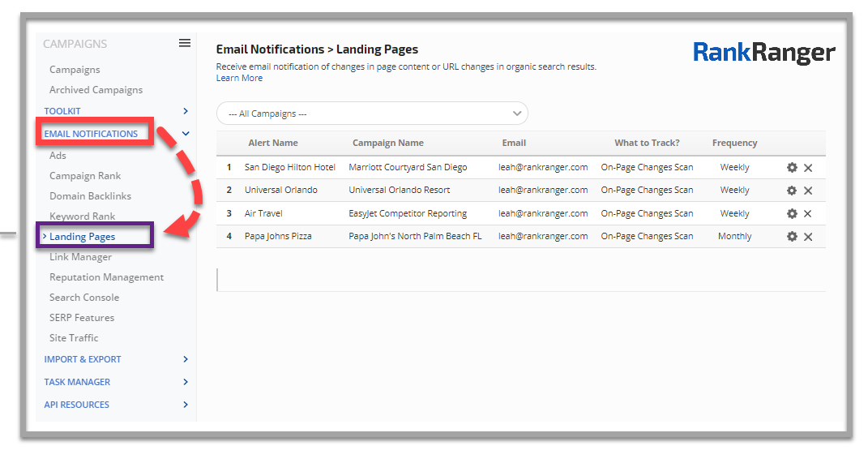The height and width of the screenshot is (463, 868).
Task: Toggle the sidebar hamburger menu
Action: pos(185,44)
